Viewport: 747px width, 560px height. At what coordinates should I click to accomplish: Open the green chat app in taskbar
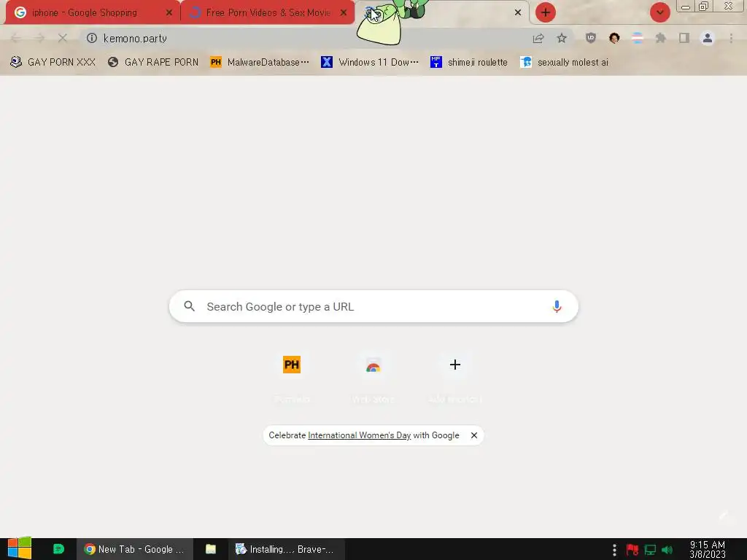tap(58, 549)
